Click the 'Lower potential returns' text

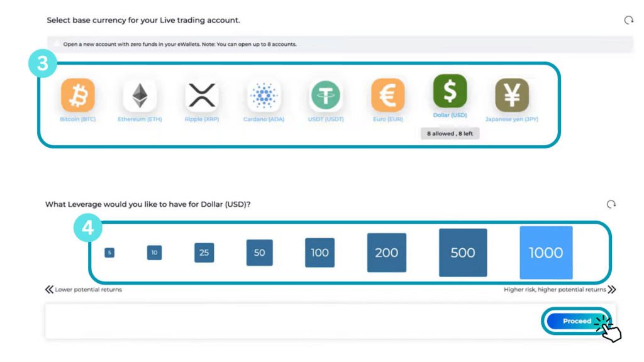[88, 289]
